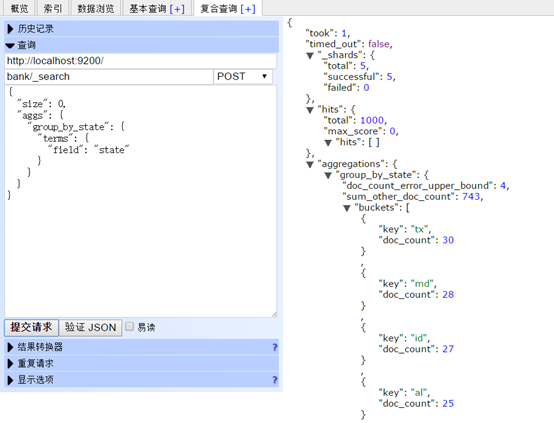
Task: Collapse the "aggregations" JSON node
Action: tap(310, 164)
